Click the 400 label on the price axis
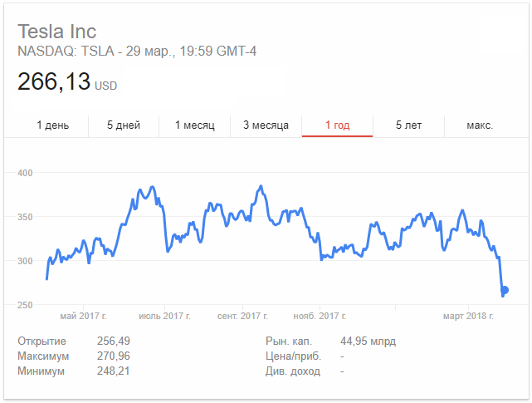532x403 pixels. (24, 173)
